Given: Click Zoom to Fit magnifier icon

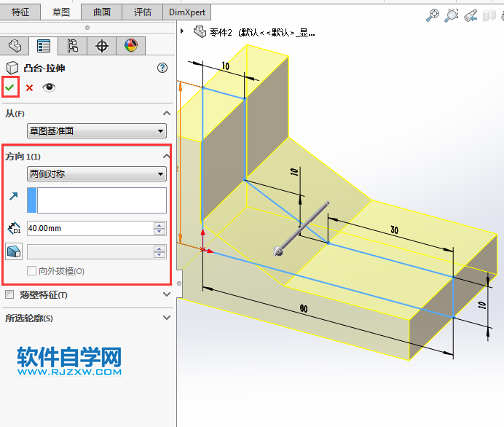Looking at the screenshot, I should 433,15.
